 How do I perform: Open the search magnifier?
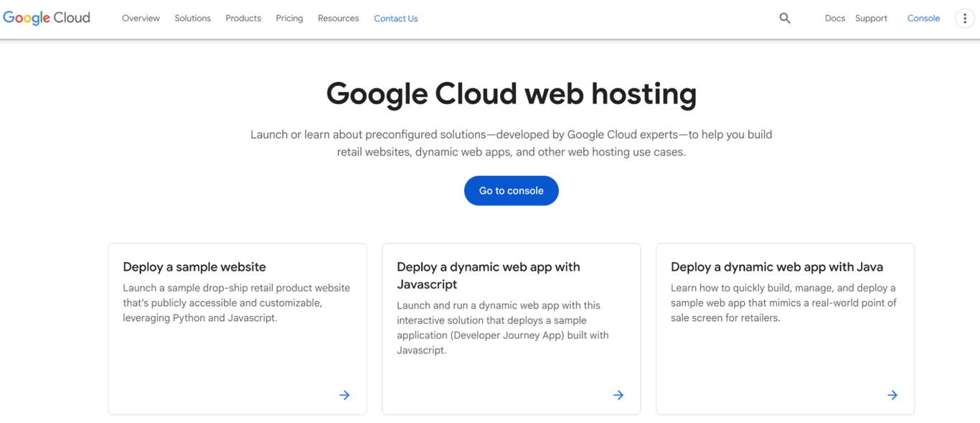(784, 18)
